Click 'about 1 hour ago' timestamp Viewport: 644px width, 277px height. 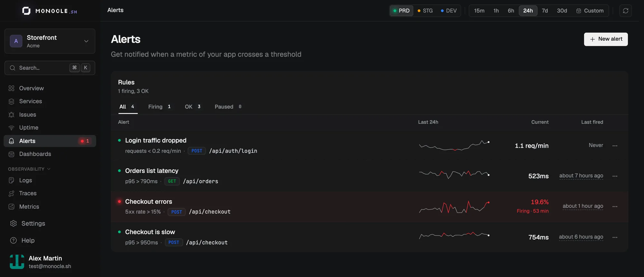583,206
